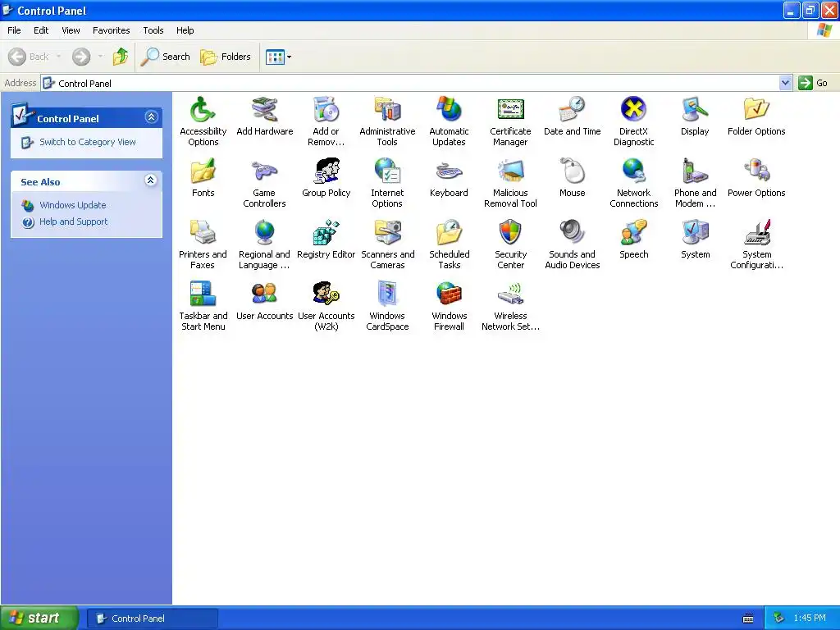Image resolution: width=840 pixels, height=630 pixels.
Task: Open the Address bar dropdown arrow
Action: click(785, 83)
